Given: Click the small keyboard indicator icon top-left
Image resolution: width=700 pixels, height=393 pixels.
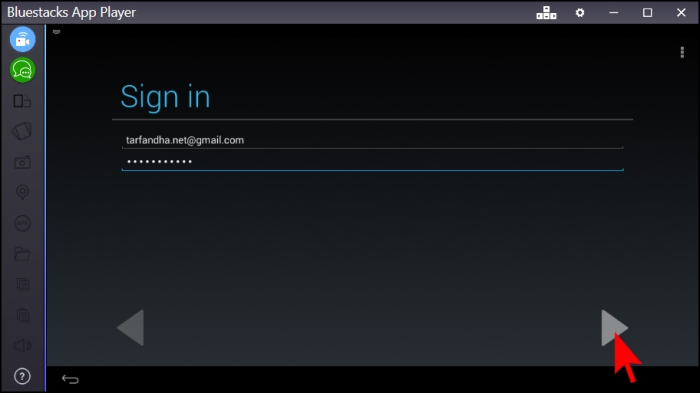Looking at the screenshot, I should coord(56,32).
